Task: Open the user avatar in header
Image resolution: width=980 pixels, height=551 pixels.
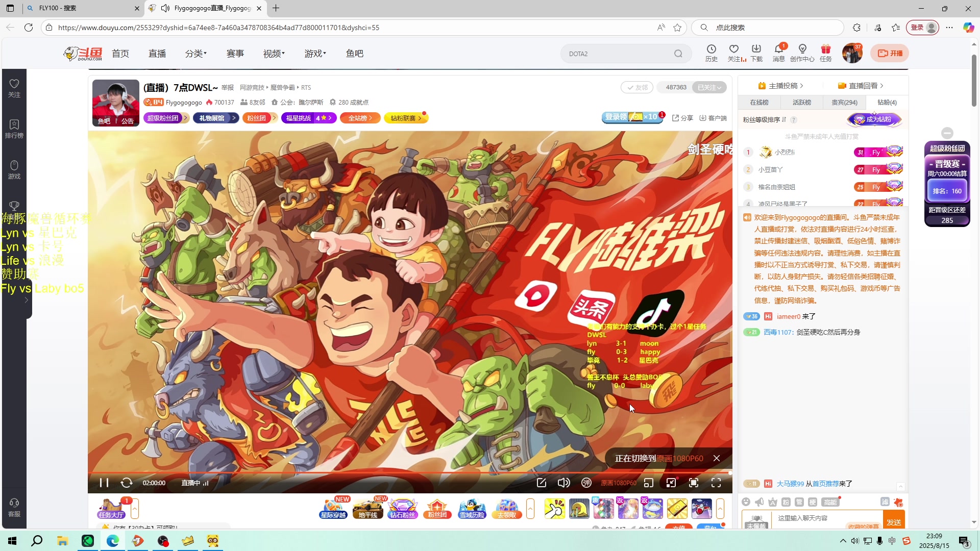Action: [x=852, y=53]
